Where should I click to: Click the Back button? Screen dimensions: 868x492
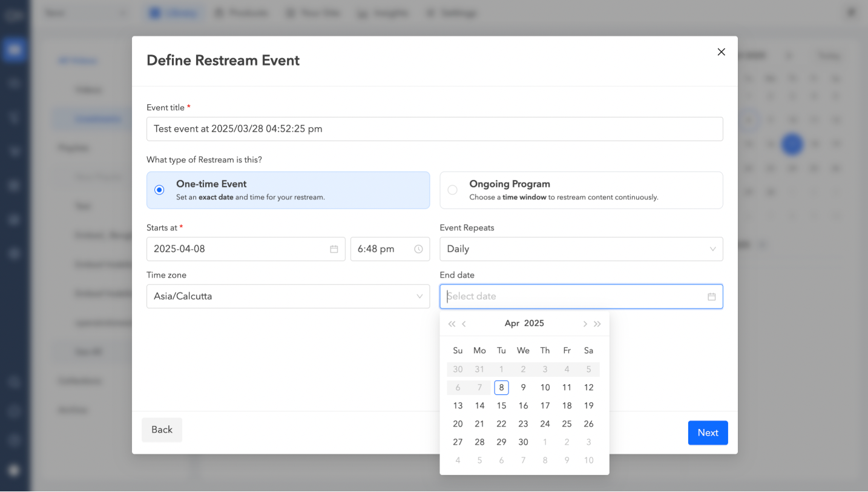tap(162, 430)
